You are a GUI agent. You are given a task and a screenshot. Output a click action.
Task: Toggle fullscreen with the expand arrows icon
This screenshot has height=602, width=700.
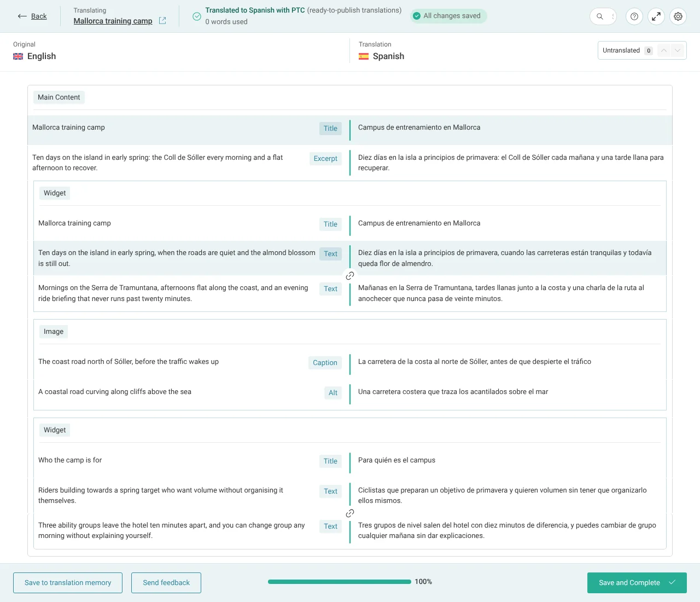tap(656, 16)
